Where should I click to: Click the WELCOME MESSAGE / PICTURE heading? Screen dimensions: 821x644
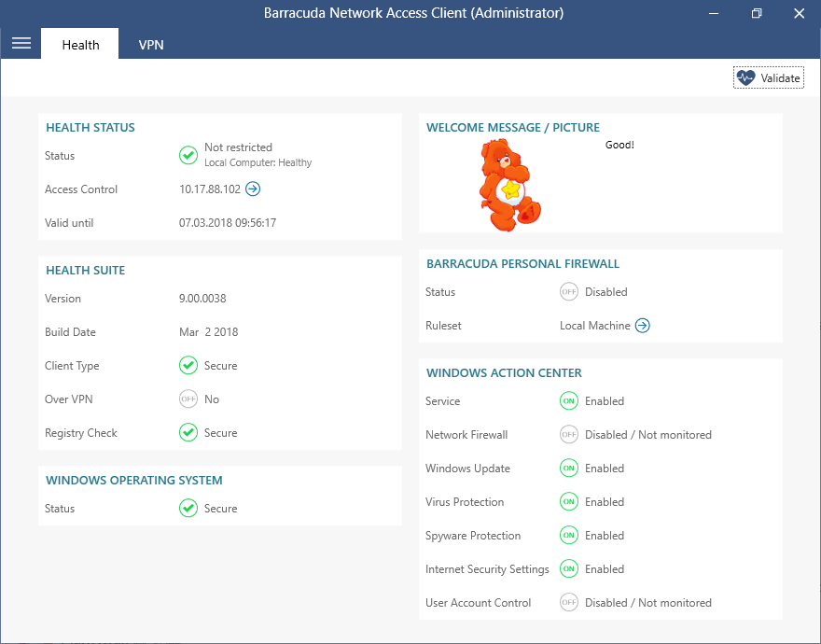[512, 127]
